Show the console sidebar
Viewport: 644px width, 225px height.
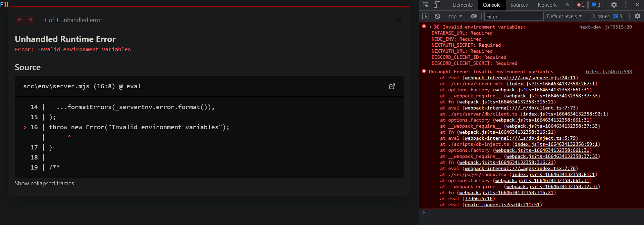[x=426, y=16]
